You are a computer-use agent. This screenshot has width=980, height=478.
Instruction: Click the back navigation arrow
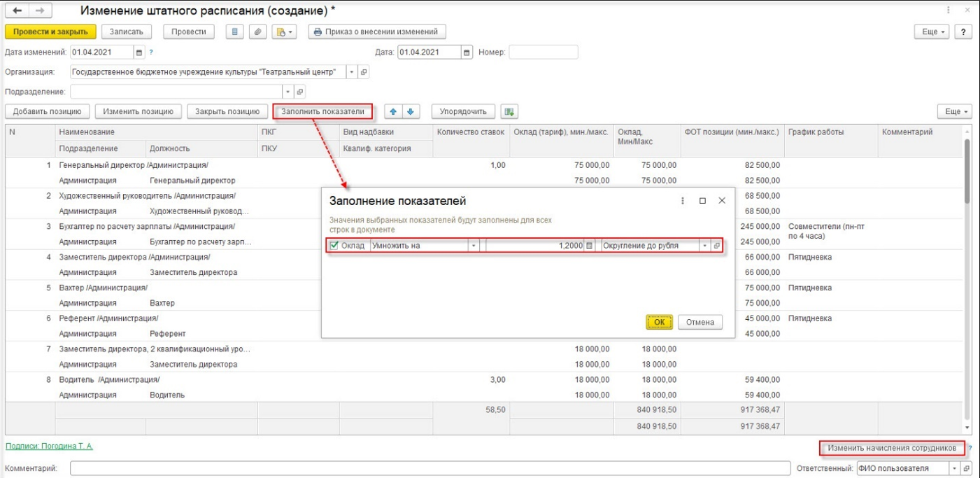17,11
